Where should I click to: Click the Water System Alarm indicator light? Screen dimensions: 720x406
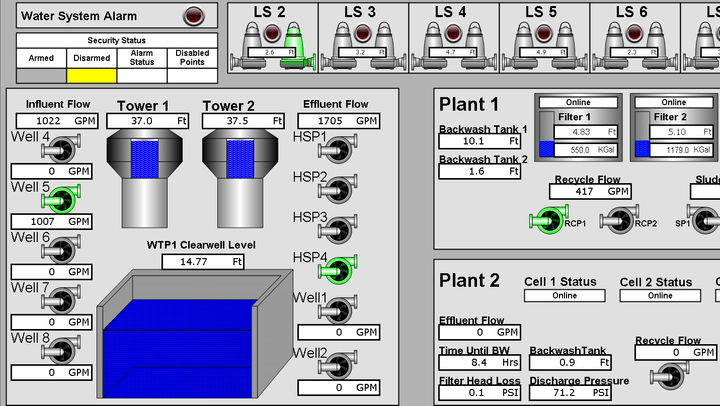[193, 16]
